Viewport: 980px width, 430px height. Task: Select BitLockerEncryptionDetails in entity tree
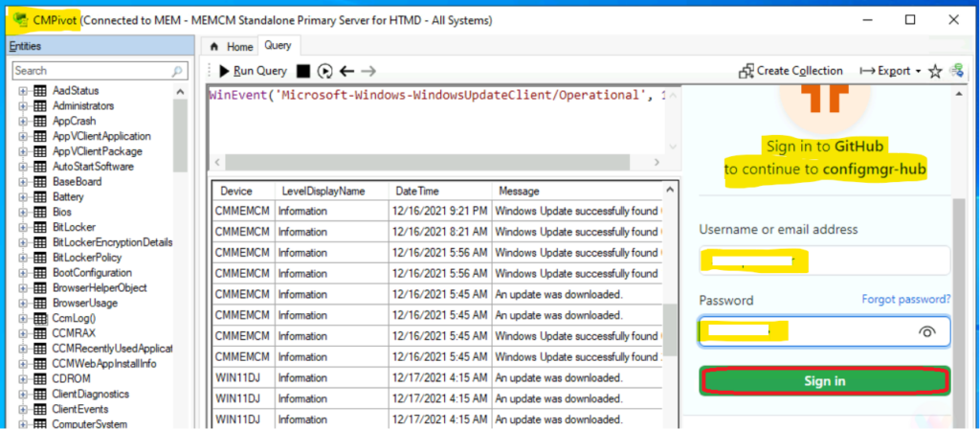113,242
